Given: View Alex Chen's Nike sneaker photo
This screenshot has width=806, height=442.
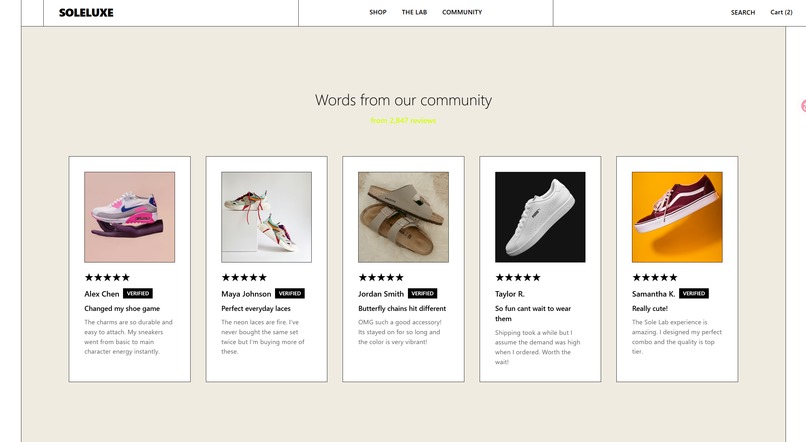Looking at the screenshot, I should click(130, 217).
